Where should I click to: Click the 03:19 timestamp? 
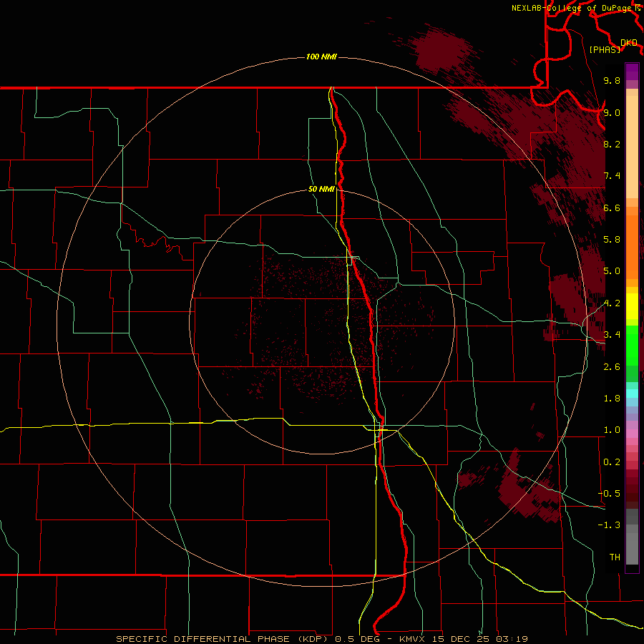click(x=512, y=639)
